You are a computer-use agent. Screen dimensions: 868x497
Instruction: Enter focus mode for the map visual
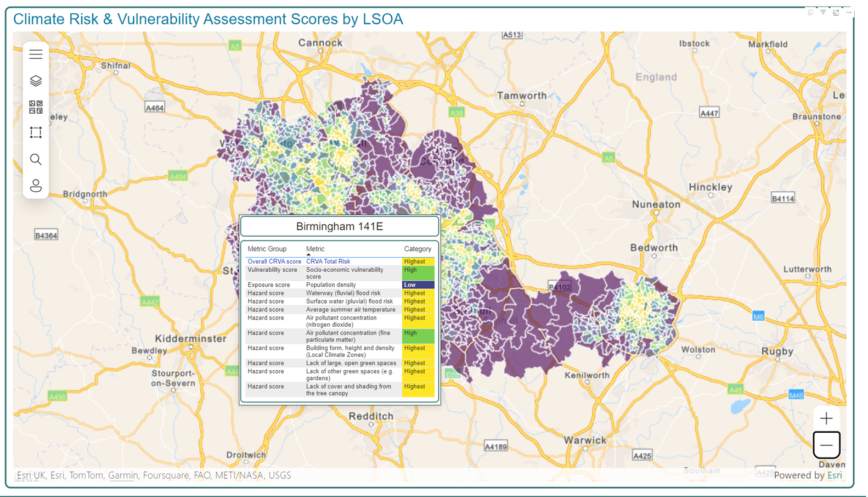tap(836, 12)
